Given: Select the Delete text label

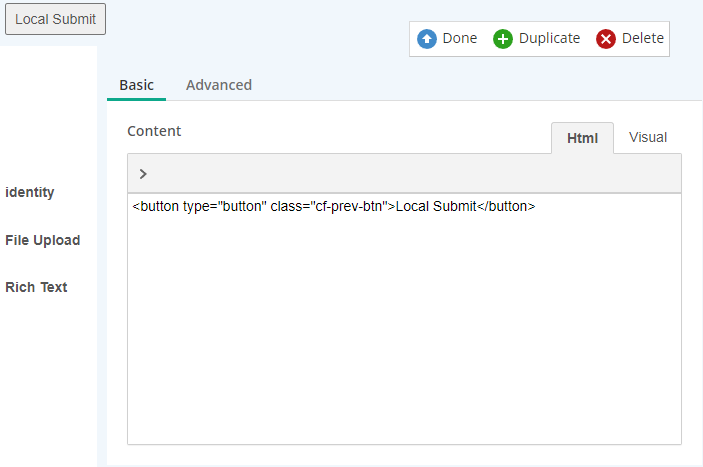Looking at the screenshot, I should pos(642,38).
